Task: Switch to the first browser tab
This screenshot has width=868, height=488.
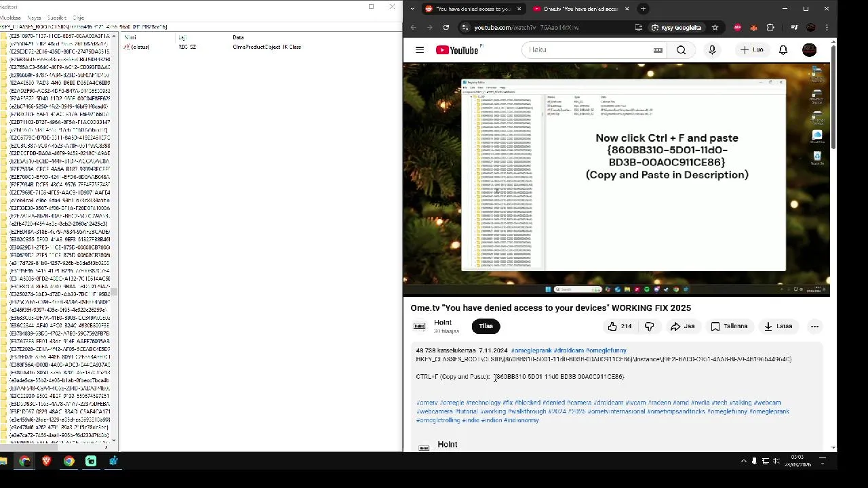Action: coord(473,9)
